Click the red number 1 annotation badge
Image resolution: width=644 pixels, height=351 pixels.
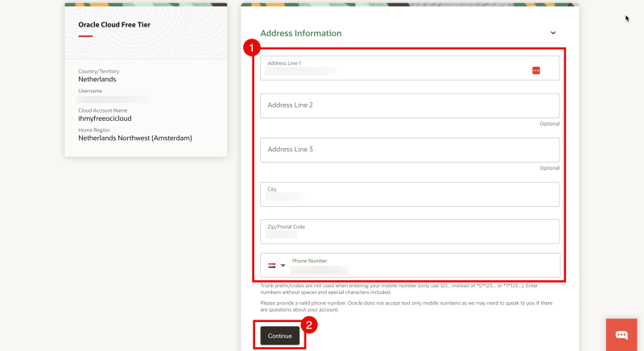point(251,48)
